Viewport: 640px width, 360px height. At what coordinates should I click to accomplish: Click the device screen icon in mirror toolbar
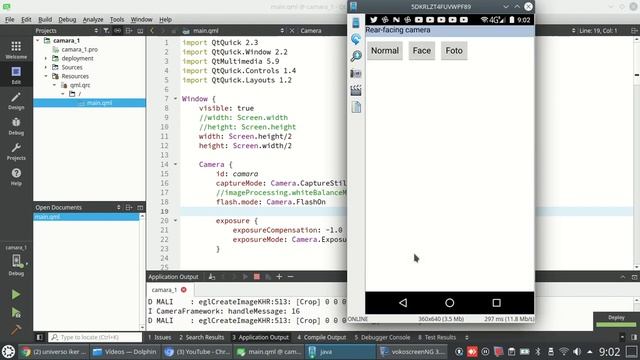pos(356,22)
